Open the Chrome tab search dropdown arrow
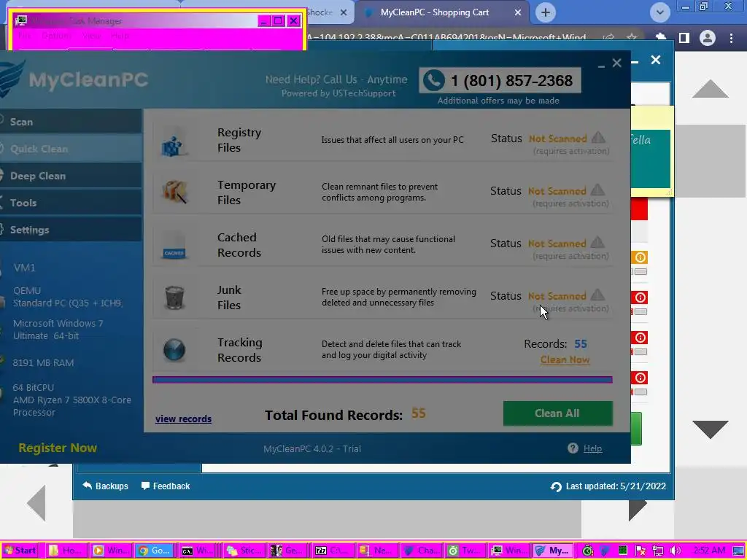 (x=659, y=12)
